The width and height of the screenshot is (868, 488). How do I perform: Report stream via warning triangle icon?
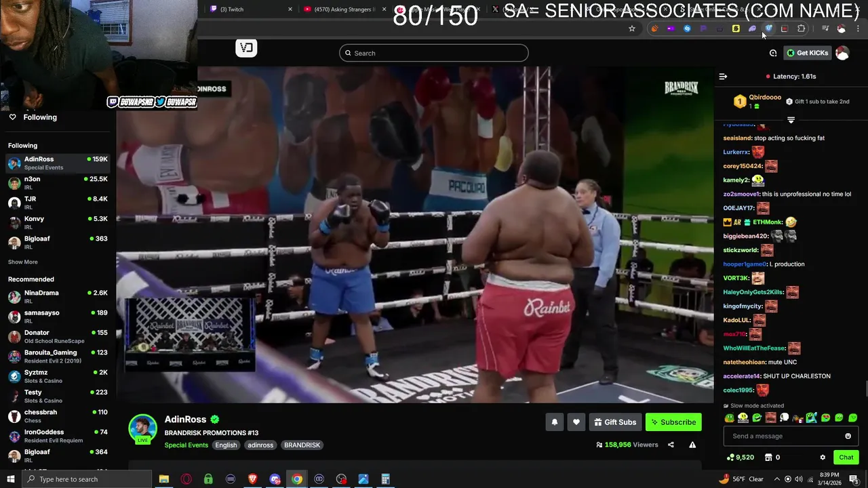tap(692, 445)
